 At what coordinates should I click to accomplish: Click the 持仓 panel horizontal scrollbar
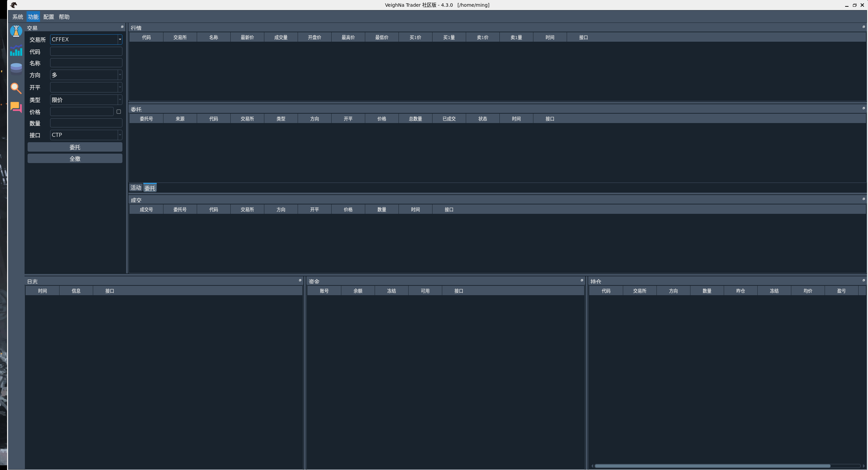pos(712,466)
